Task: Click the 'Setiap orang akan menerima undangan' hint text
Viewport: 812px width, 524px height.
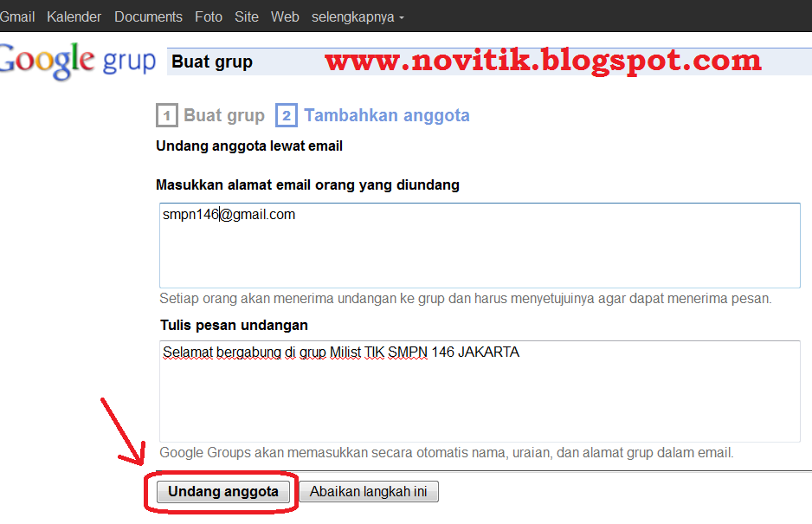Action: 466,299
